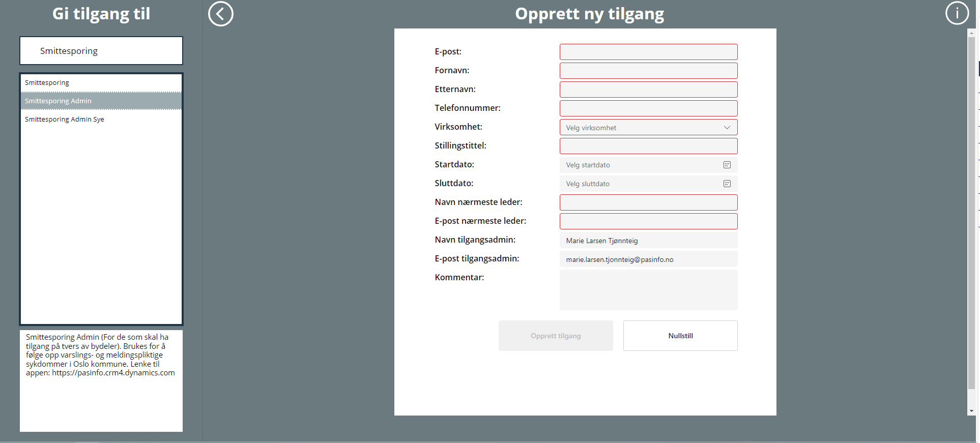This screenshot has height=443, width=980.
Task: Go back with the circled arrow icon
Action: pos(221,14)
